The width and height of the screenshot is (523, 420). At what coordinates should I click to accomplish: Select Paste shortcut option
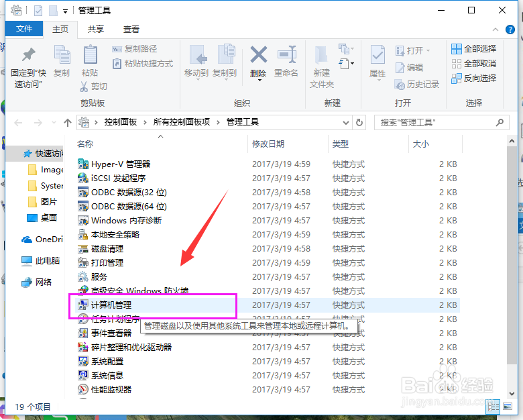click(x=143, y=64)
